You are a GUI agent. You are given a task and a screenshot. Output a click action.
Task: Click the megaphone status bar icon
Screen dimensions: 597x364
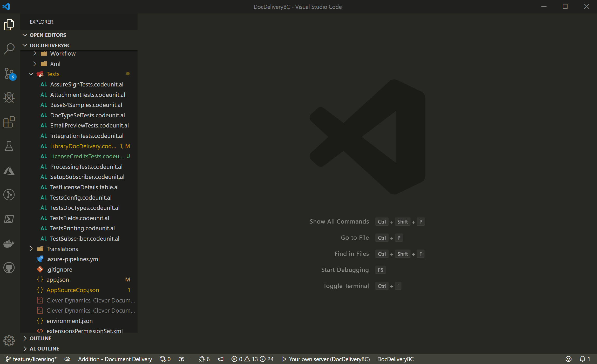click(221, 359)
